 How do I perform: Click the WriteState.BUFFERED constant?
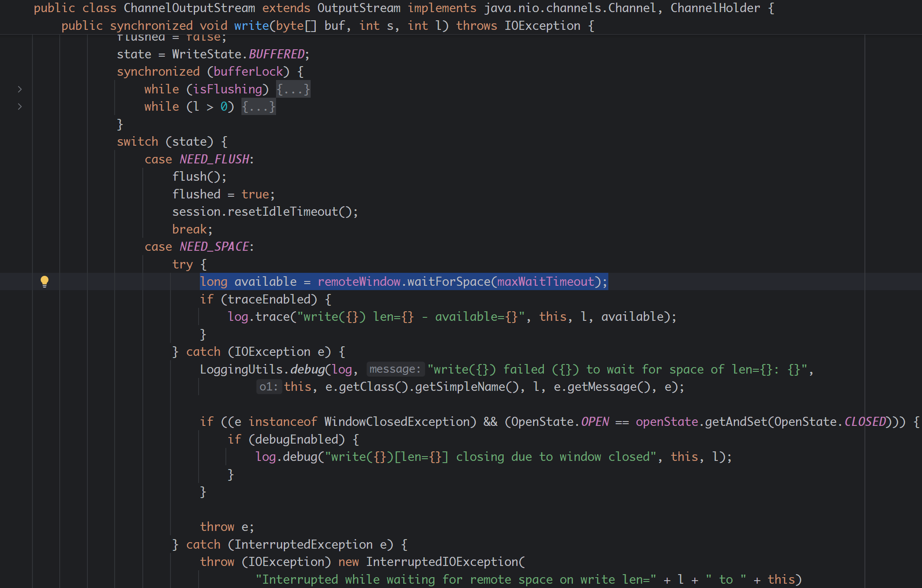click(277, 54)
